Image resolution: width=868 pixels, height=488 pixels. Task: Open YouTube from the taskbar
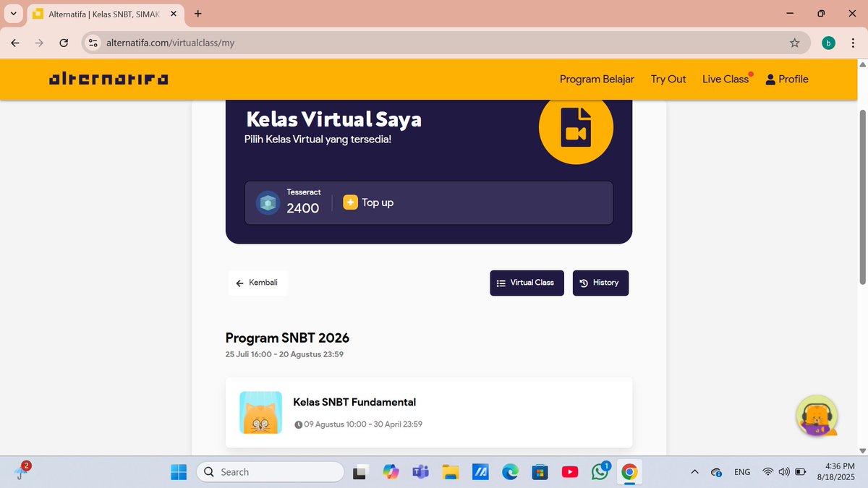(x=569, y=472)
